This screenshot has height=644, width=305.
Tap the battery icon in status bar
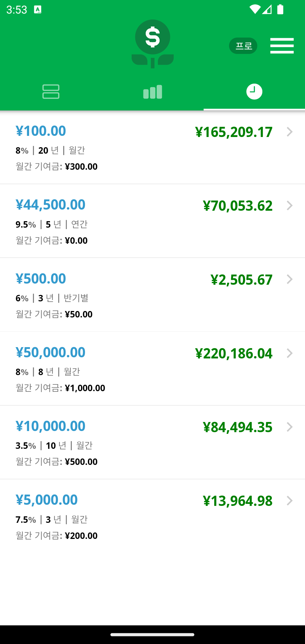coord(280,9)
